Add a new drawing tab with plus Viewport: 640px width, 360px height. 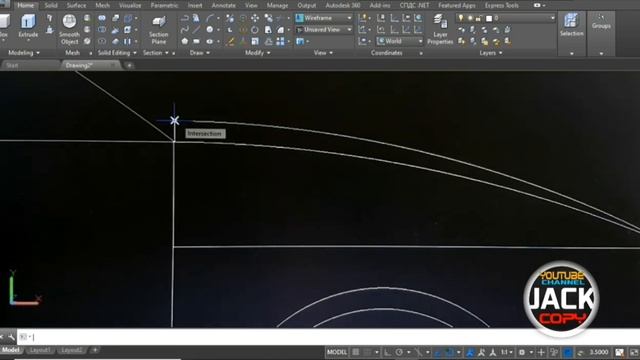pos(129,65)
